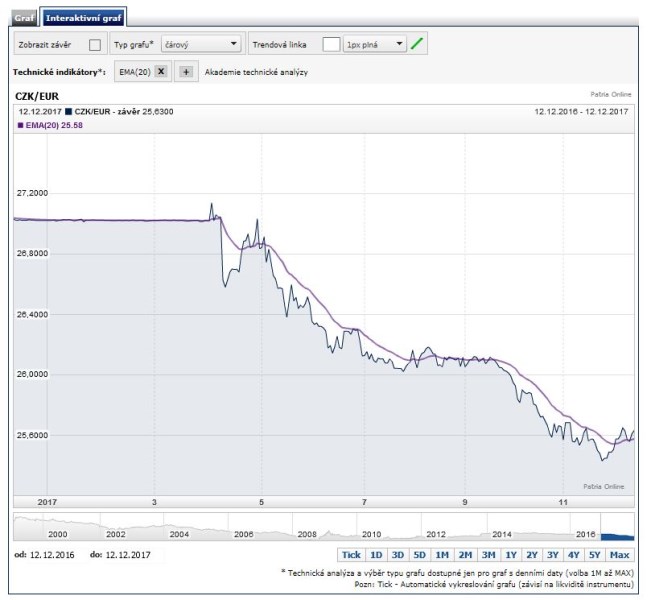Click the 2008 marker in overview timeline
This screenshot has height=600, width=651.
click(x=307, y=534)
